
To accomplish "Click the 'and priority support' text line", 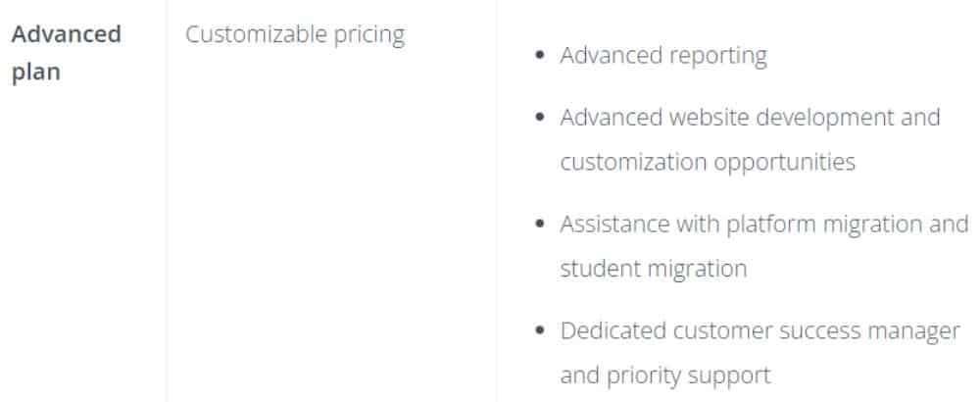I will (x=665, y=376).
